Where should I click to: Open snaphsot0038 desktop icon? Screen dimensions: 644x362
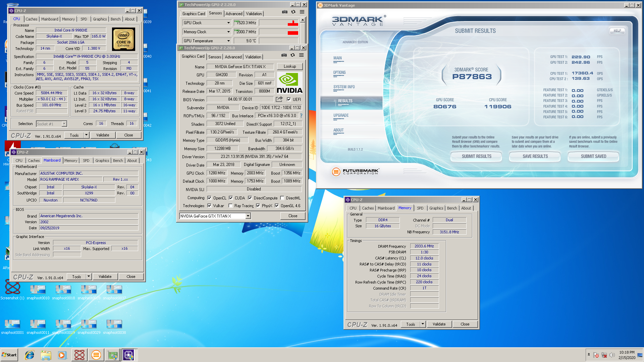pos(114,327)
